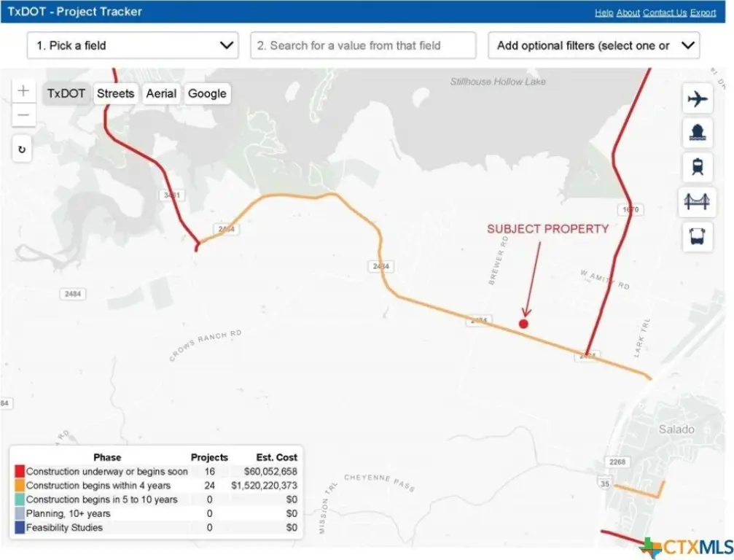Click the Export link
The image size is (734, 560).
(703, 12)
